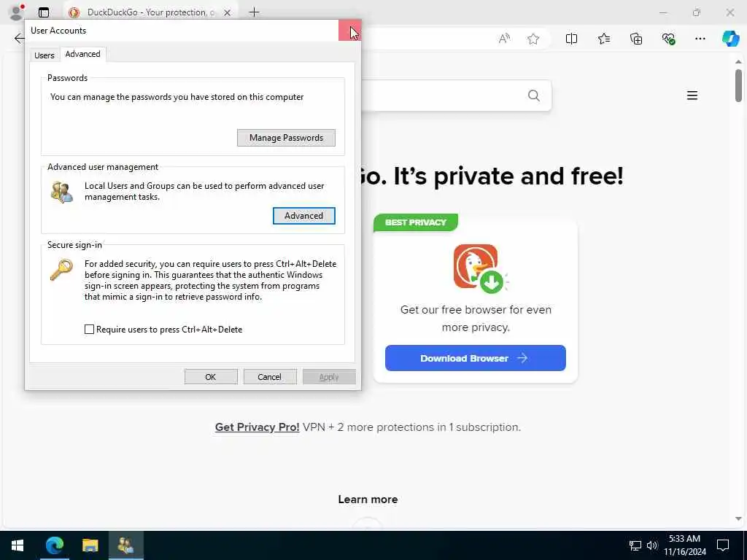Open the split screen icon in Edge toolbar
Screen dimensions: 747x560
click(571, 39)
